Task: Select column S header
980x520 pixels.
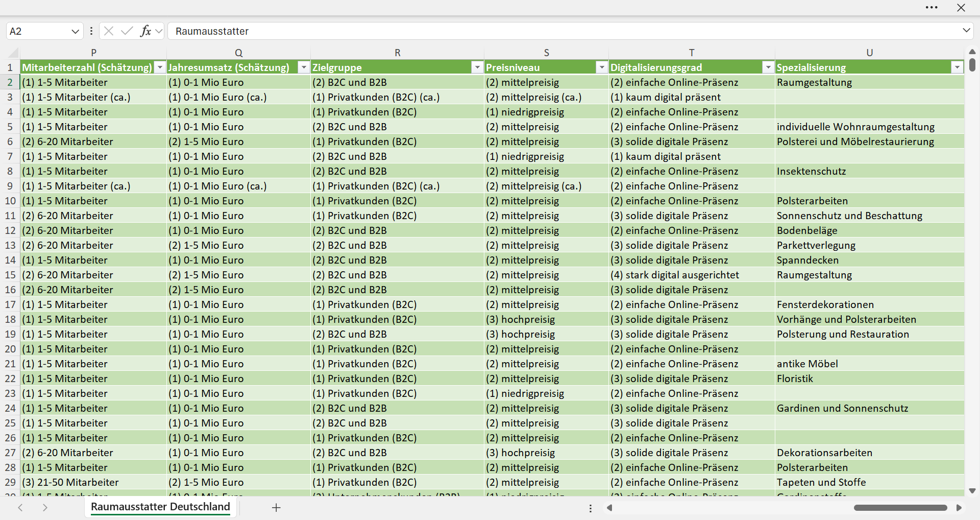Action: [546, 53]
